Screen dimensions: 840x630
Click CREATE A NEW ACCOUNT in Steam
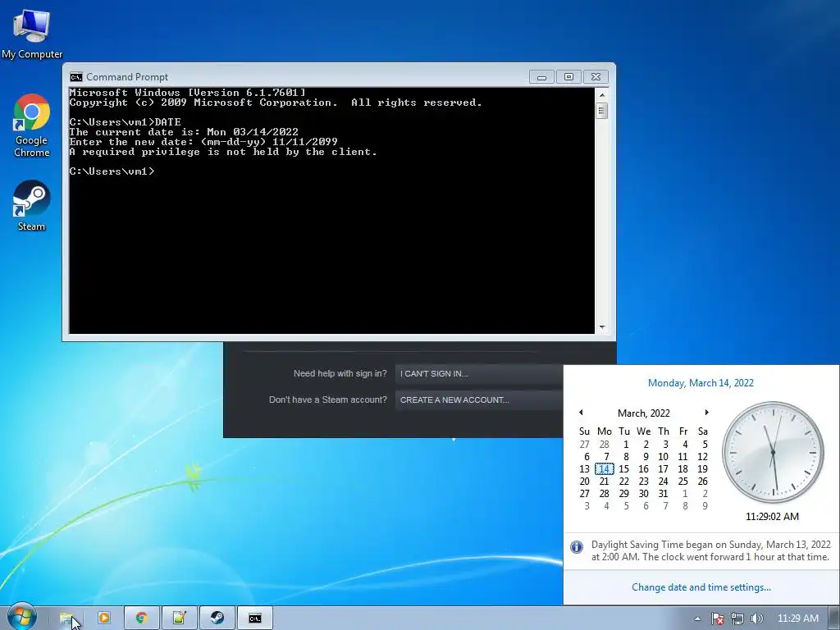[479, 399]
